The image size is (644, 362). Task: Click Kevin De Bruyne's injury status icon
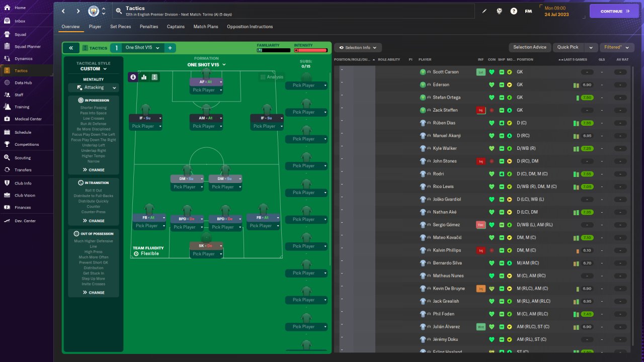coord(481,289)
